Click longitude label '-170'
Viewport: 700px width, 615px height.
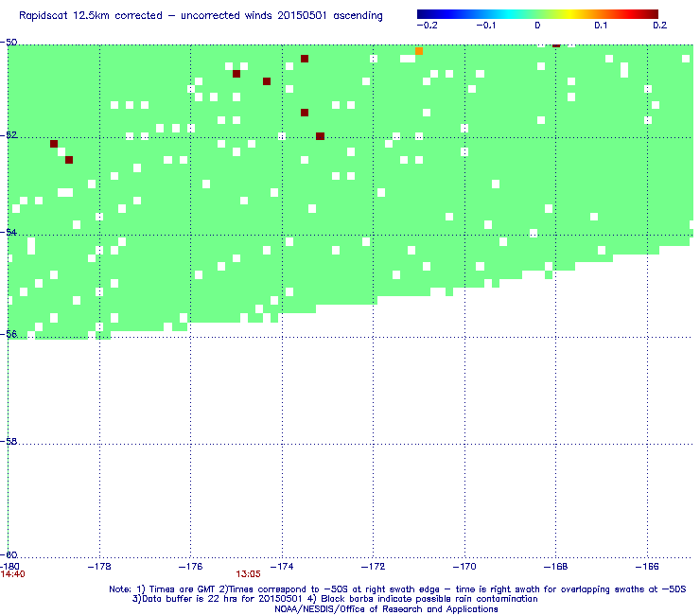(464, 567)
